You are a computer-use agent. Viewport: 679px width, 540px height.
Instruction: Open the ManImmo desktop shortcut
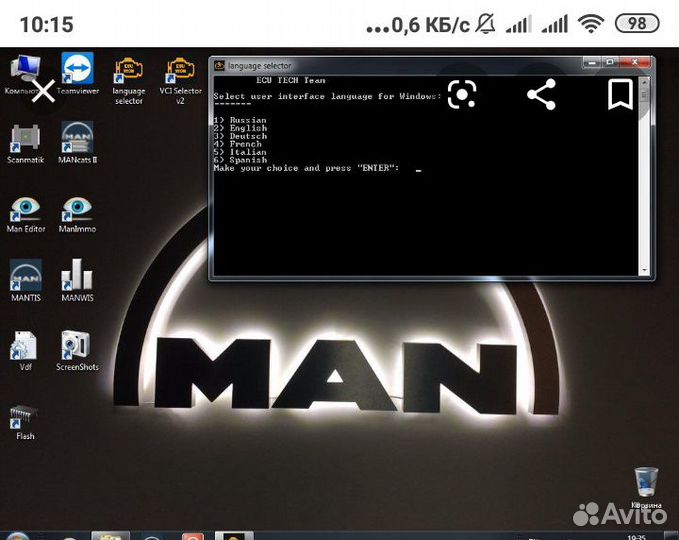[x=77, y=215]
